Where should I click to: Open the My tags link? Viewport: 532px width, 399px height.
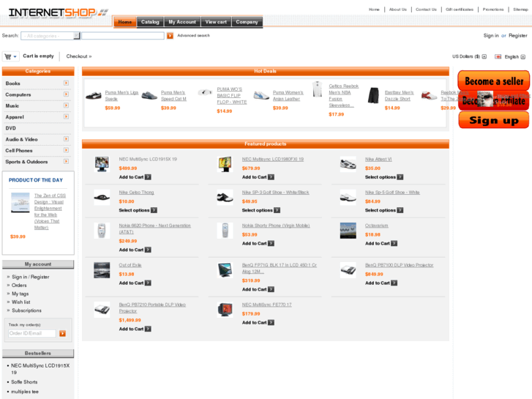coord(20,294)
